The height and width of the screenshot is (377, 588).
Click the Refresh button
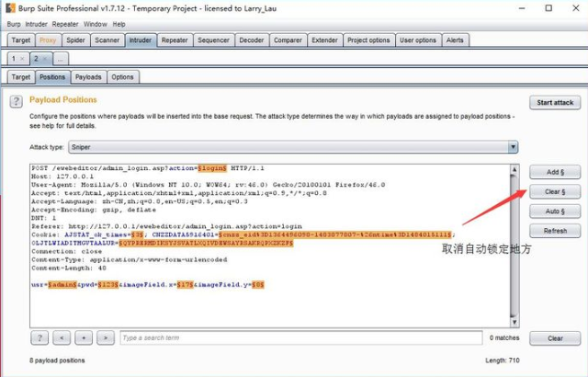(x=555, y=231)
